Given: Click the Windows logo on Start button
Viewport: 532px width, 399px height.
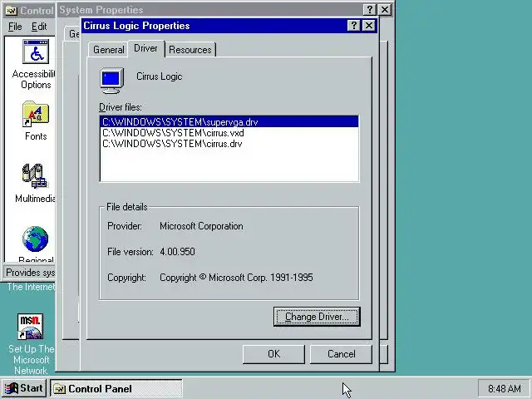Looking at the screenshot, I should tap(12, 388).
